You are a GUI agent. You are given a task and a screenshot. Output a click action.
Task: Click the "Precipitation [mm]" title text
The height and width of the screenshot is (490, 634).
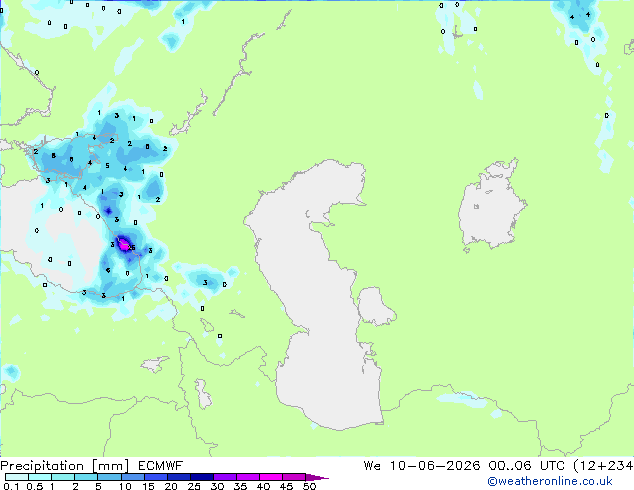click(x=65, y=466)
